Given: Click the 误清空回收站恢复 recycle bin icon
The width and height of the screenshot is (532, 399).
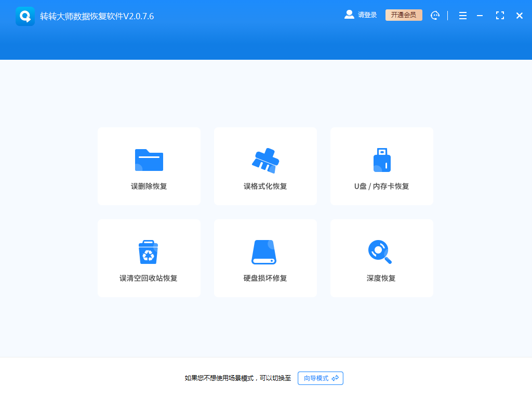Looking at the screenshot, I should (x=149, y=251).
